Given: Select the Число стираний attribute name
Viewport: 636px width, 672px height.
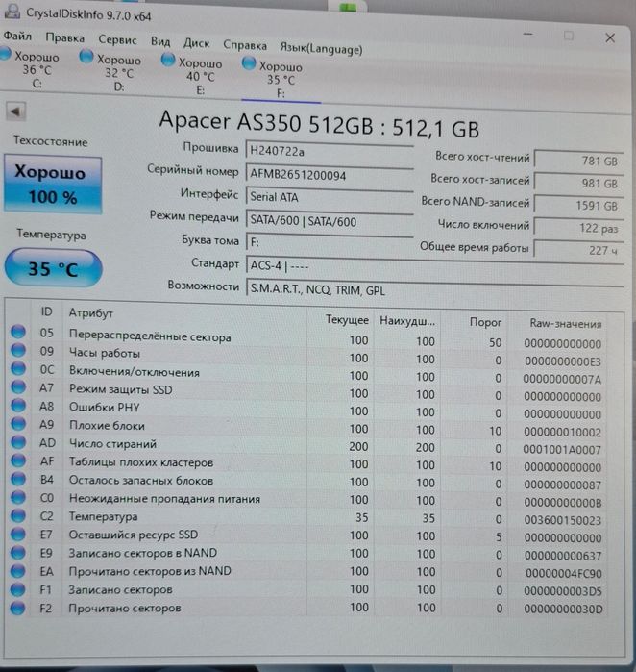Looking at the screenshot, I should (112, 443).
